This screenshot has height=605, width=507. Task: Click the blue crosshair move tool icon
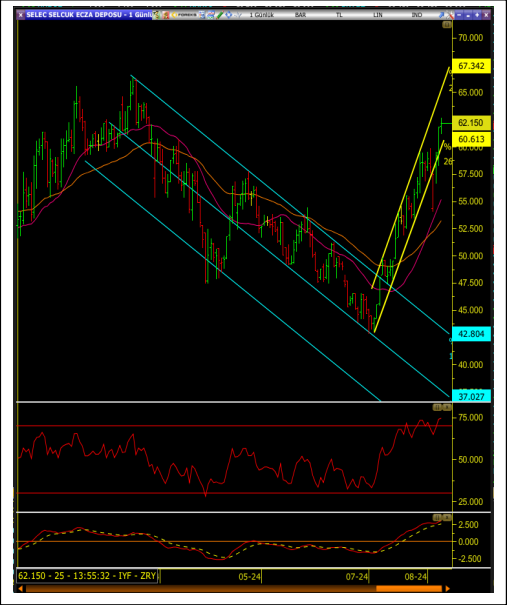point(228,15)
